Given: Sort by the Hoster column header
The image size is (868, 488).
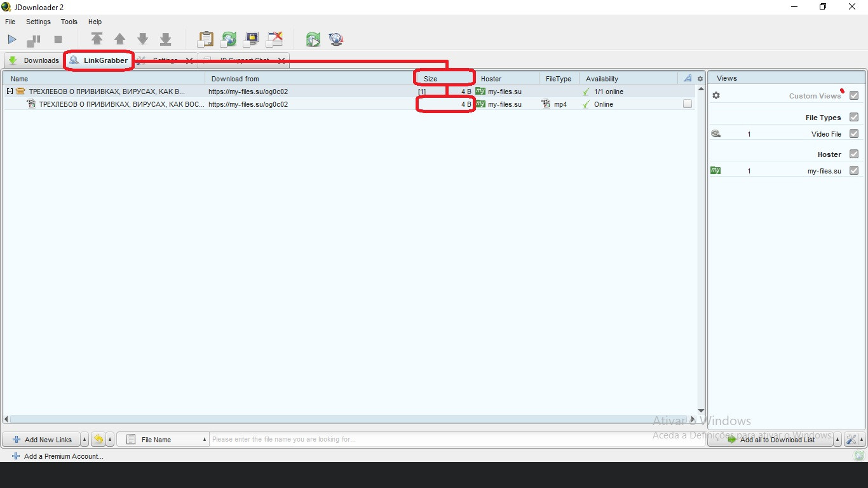Looking at the screenshot, I should point(507,79).
